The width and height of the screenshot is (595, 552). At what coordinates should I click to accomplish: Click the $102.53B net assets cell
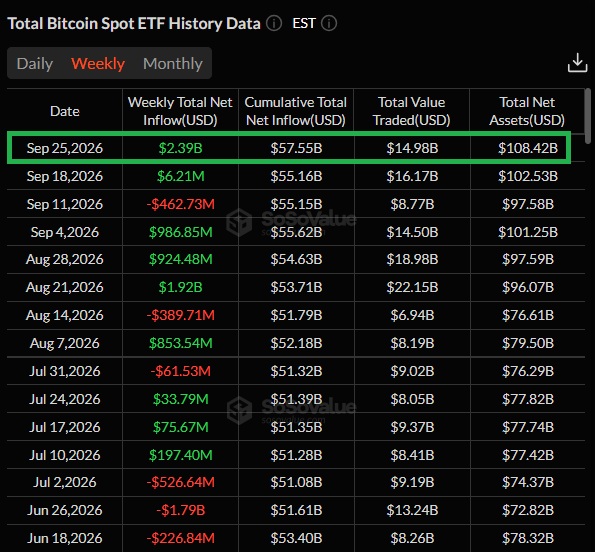coord(528,176)
